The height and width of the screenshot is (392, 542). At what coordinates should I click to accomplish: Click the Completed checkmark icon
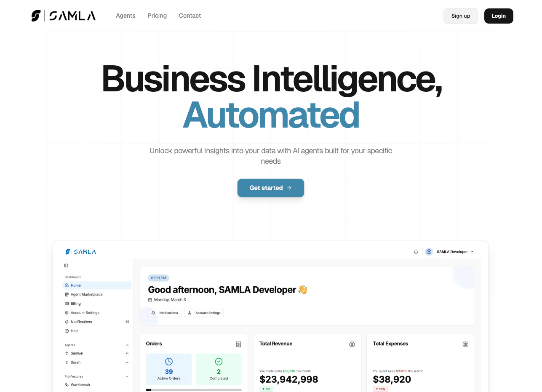(x=219, y=362)
